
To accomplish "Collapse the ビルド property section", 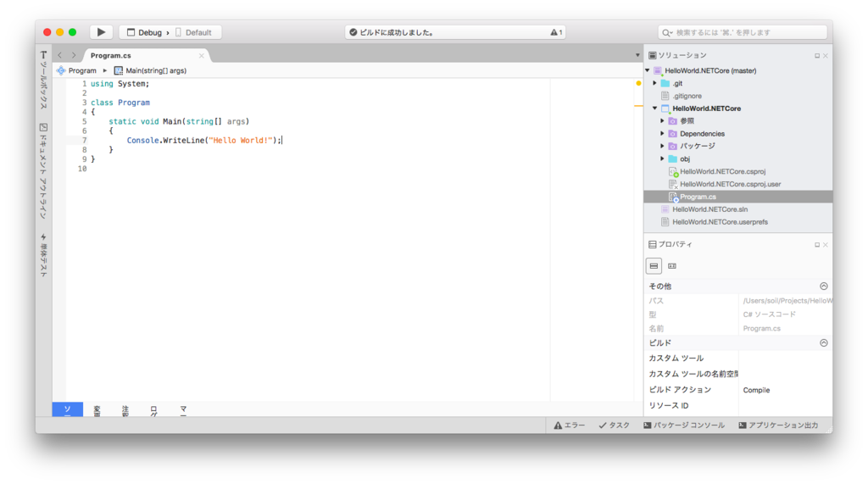I will point(824,342).
